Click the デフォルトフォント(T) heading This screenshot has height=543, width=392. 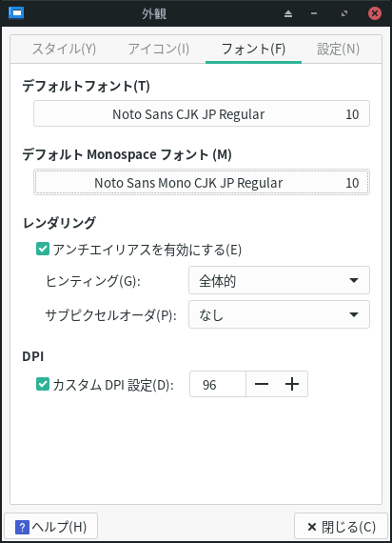pyautogui.click(x=87, y=86)
